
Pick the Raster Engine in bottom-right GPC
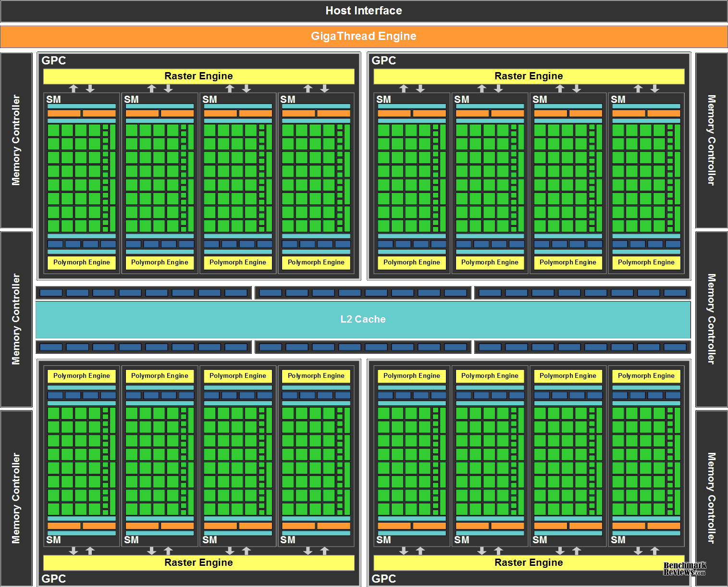click(x=529, y=562)
